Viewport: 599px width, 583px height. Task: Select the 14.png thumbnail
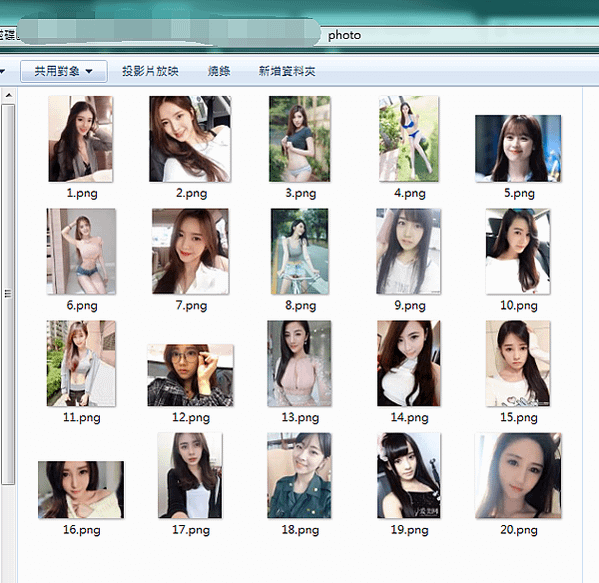click(x=409, y=363)
